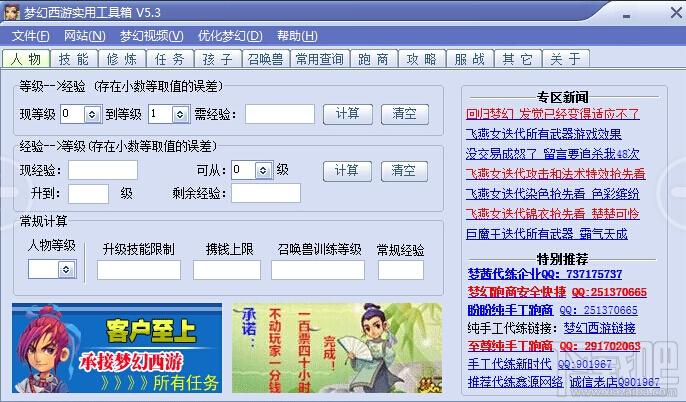Screen dimensions: 686x402
Task: Click 计算 in the 经验-->等级 section
Action: tap(347, 171)
